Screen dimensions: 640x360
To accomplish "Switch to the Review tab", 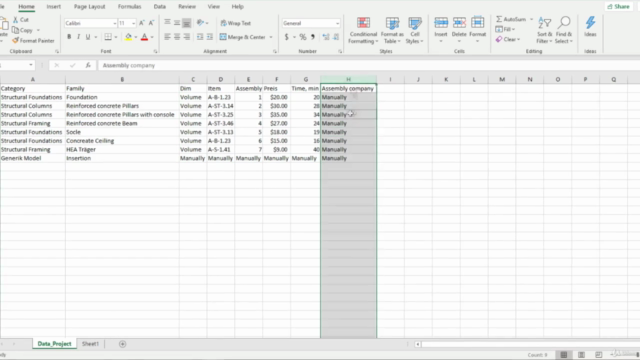I will (187, 7).
